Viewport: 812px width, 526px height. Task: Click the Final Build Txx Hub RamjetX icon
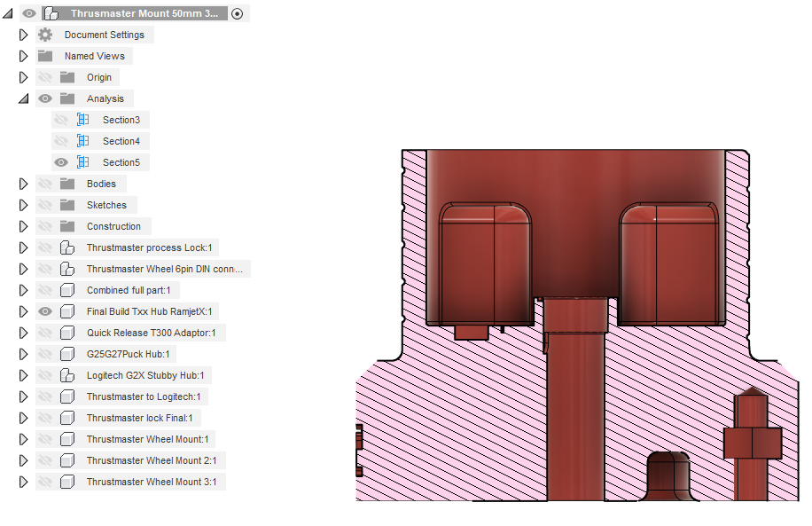[x=67, y=311]
